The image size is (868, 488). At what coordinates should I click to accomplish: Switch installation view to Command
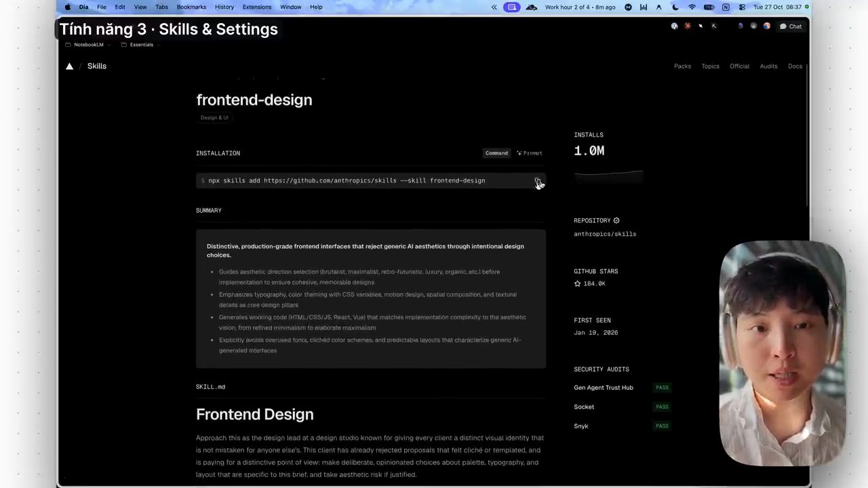pos(496,153)
